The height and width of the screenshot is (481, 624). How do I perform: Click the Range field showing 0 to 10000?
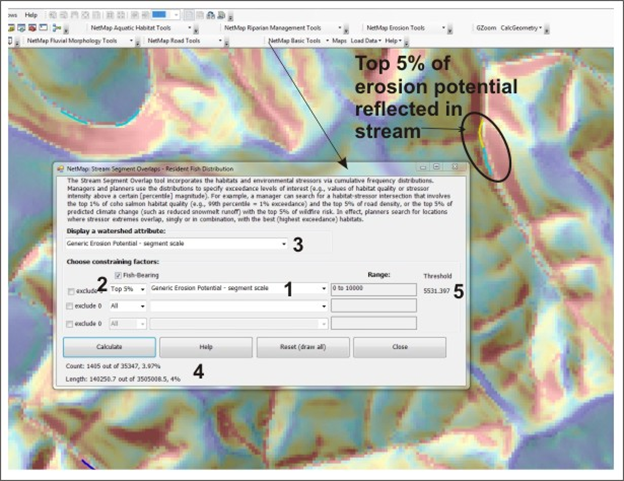point(372,289)
